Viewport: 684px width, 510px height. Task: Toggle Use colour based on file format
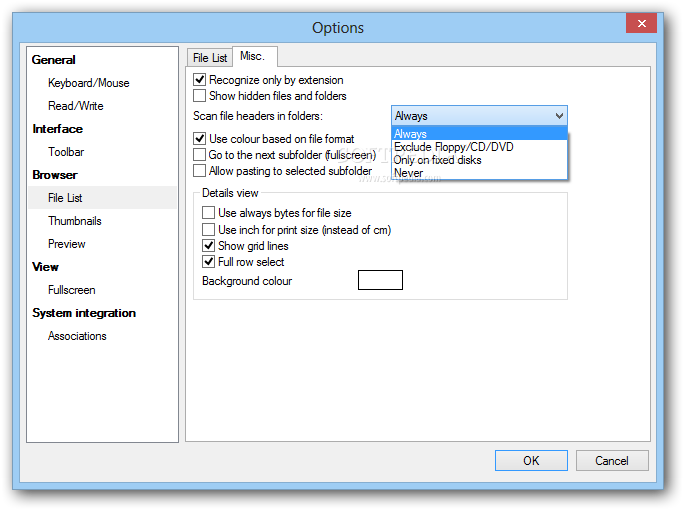click(200, 139)
